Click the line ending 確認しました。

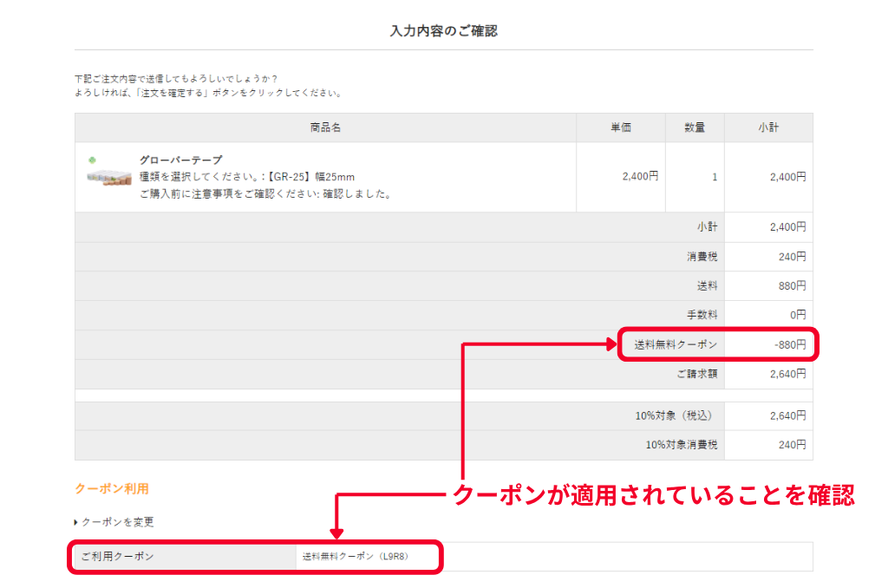point(265,193)
